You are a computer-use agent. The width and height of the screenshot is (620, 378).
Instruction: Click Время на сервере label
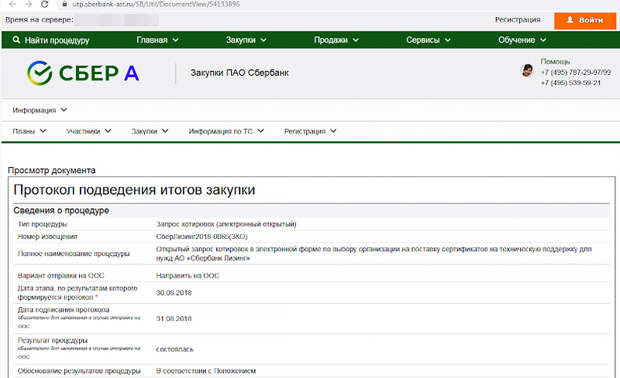pos(39,20)
